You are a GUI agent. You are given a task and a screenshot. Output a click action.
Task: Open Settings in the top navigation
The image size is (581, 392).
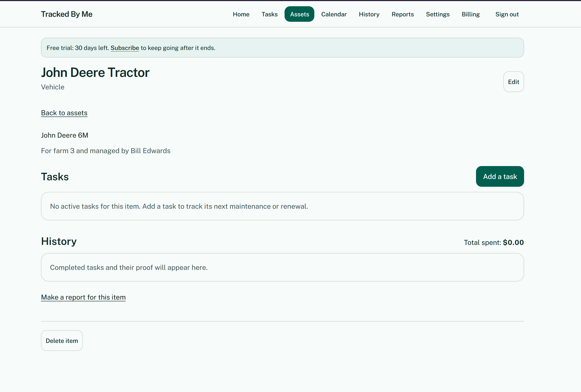click(437, 14)
